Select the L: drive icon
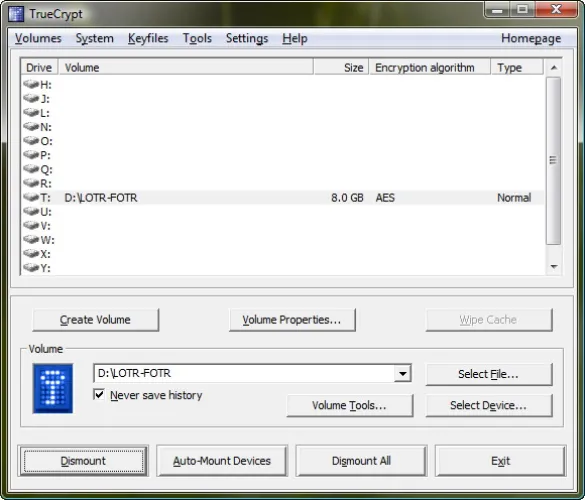 click(31, 112)
